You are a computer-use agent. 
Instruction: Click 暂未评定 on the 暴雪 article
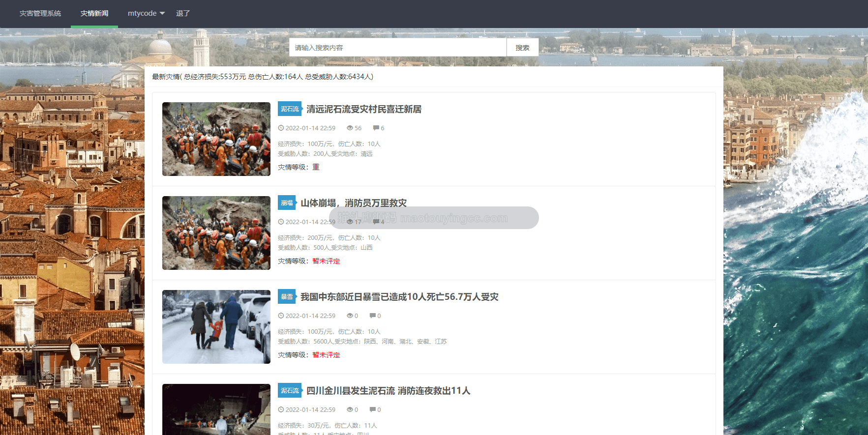click(x=326, y=355)
